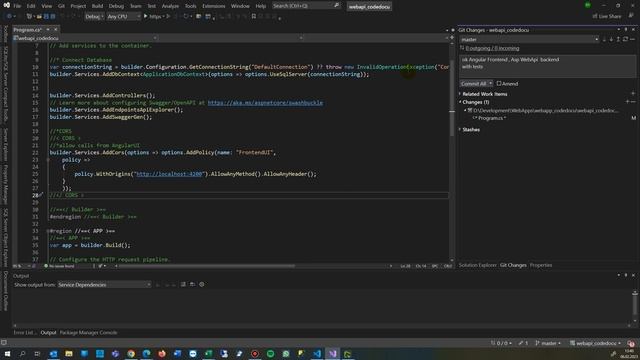Collapse the APP region at line 33
The height and width of the screenshot is (360, 640).
(48, 231)
